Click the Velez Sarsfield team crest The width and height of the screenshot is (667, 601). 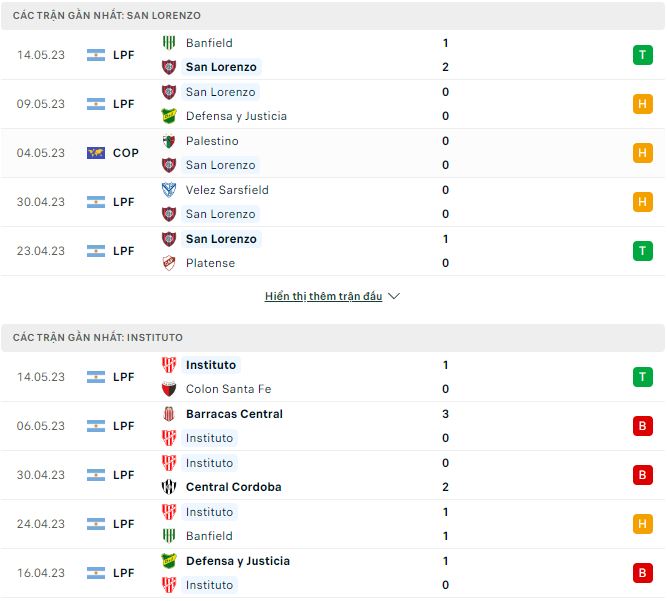tap(169, 190)
